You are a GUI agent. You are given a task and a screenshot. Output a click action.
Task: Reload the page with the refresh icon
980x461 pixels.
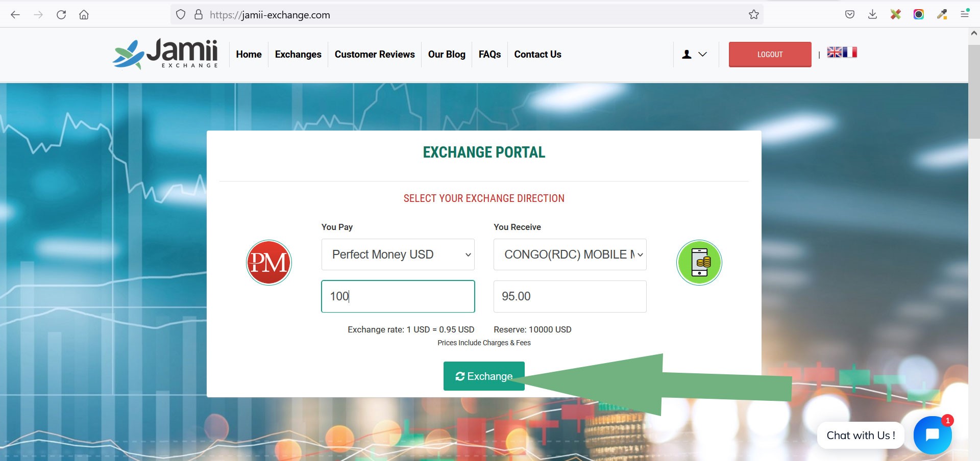[61, 15]
